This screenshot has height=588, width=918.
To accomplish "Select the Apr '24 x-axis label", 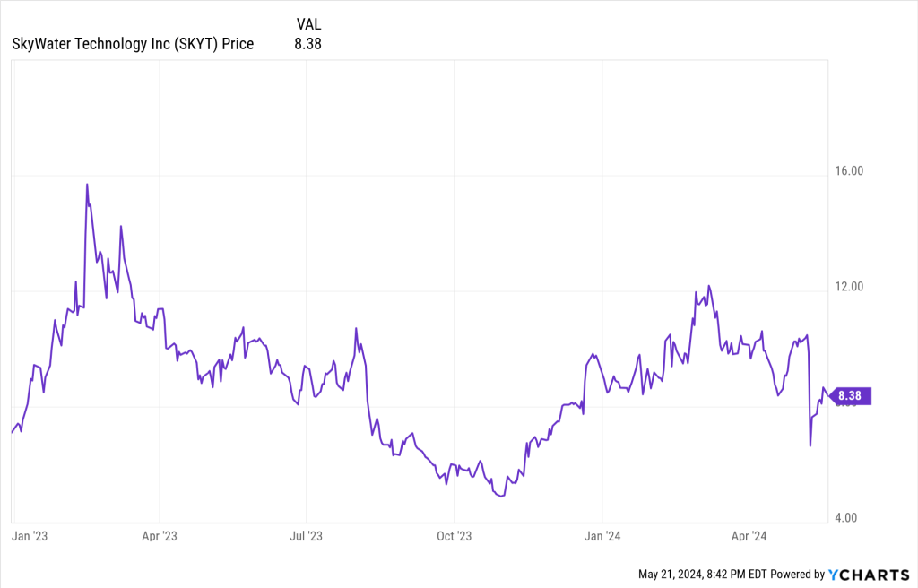I will [x=749, y=536].
